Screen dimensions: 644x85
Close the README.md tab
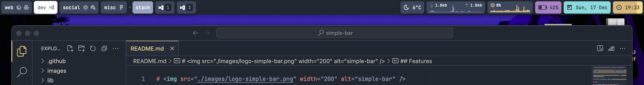pos(172,48)
